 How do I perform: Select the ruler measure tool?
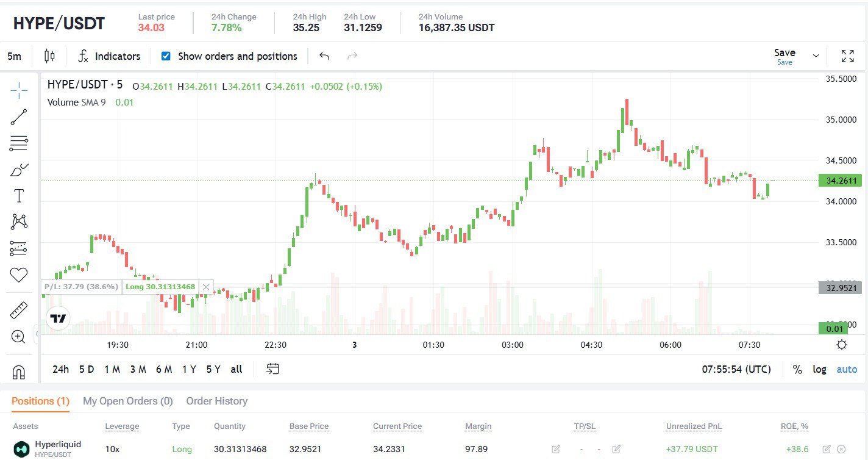(x=19, y=311)
